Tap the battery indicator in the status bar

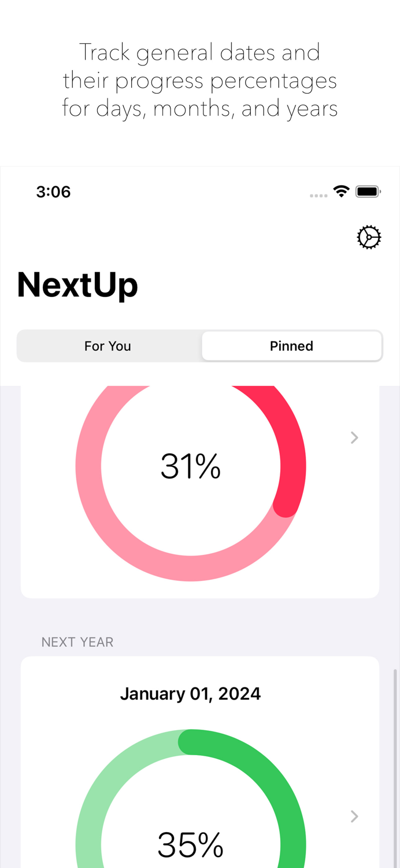click(366, 190)
